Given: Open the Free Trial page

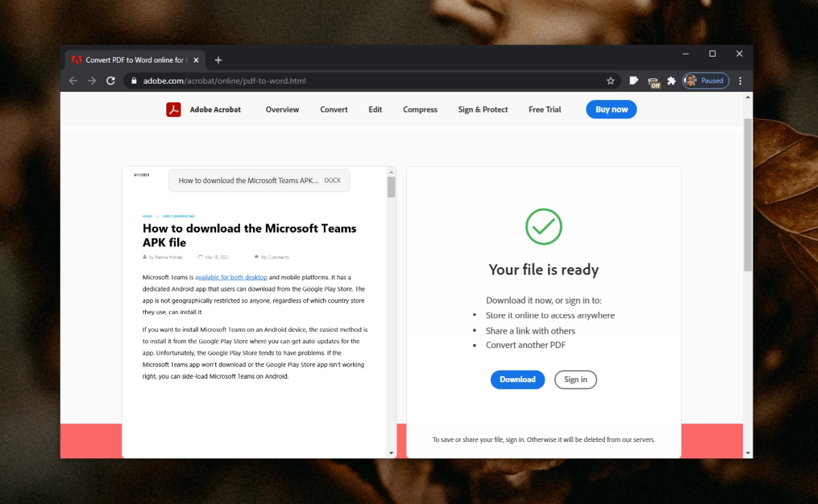Looking at the screenshot, I should [x=545, y=109].
